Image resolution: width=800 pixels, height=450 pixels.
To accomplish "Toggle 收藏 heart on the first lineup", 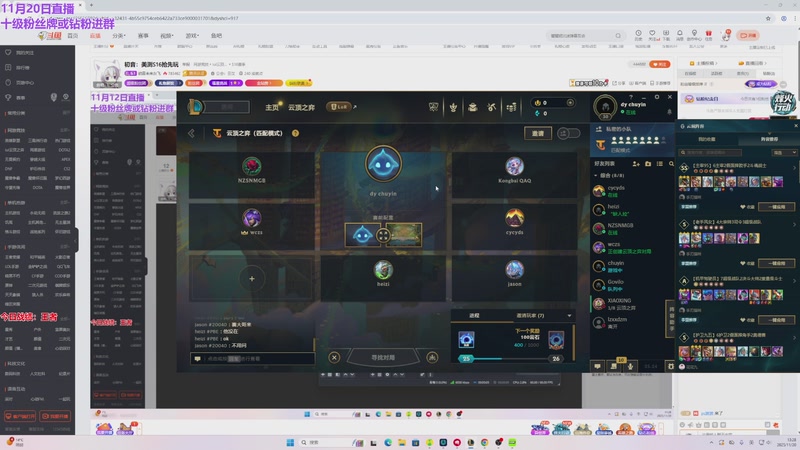I will coord(747,207).
